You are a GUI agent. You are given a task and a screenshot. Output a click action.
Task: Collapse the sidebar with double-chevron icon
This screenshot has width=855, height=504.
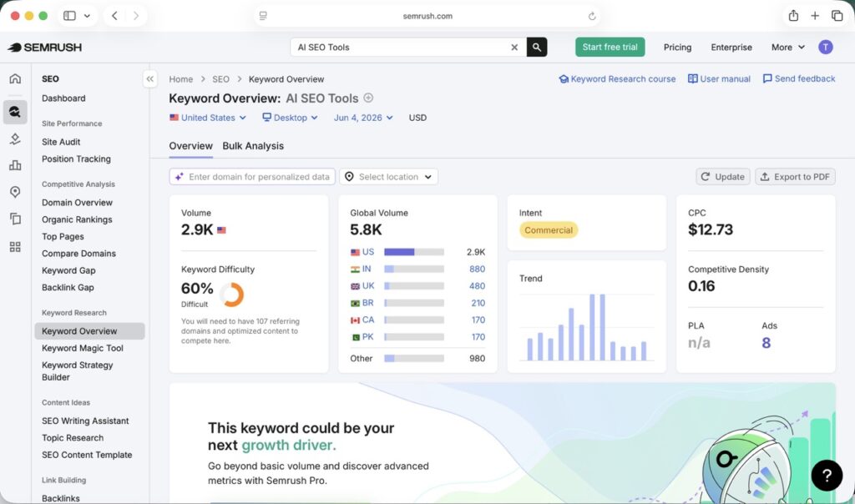coord(150,79)
